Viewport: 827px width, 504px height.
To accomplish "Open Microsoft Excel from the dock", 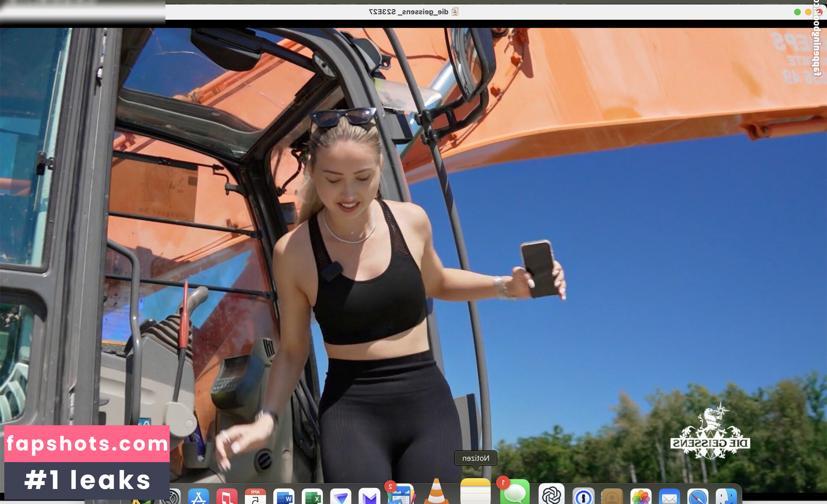I will 312,497.
